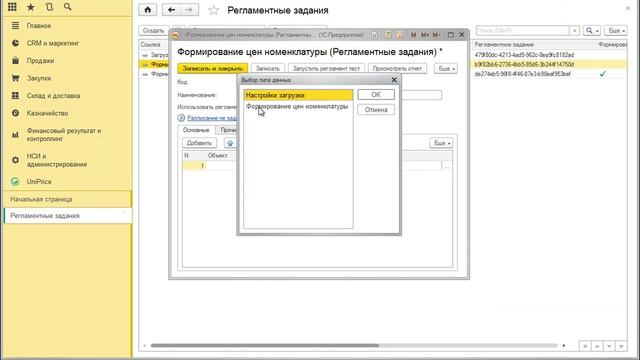
Task: Open Favorites star in top panel
Action: coord(31,7)
